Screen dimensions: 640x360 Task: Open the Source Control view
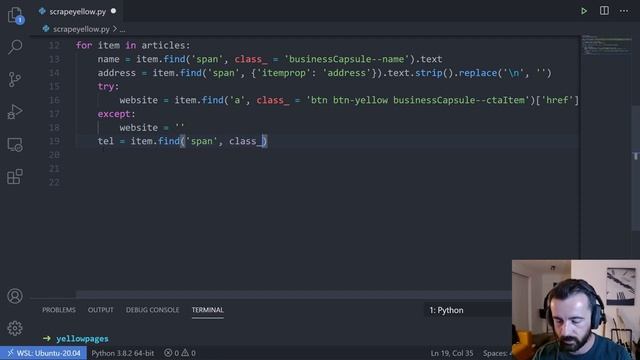(x=15, y=79)
